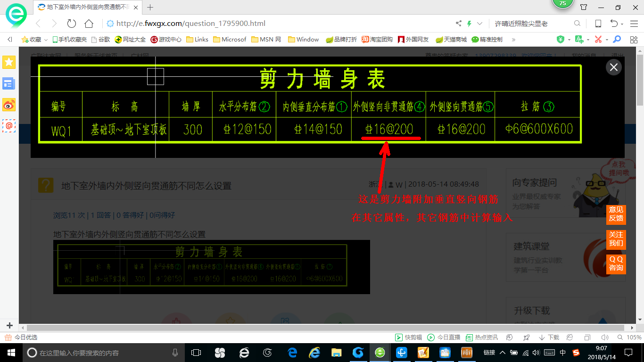Click the blue magnifier extension icon

pyautogui.click(x=617, y=40)
